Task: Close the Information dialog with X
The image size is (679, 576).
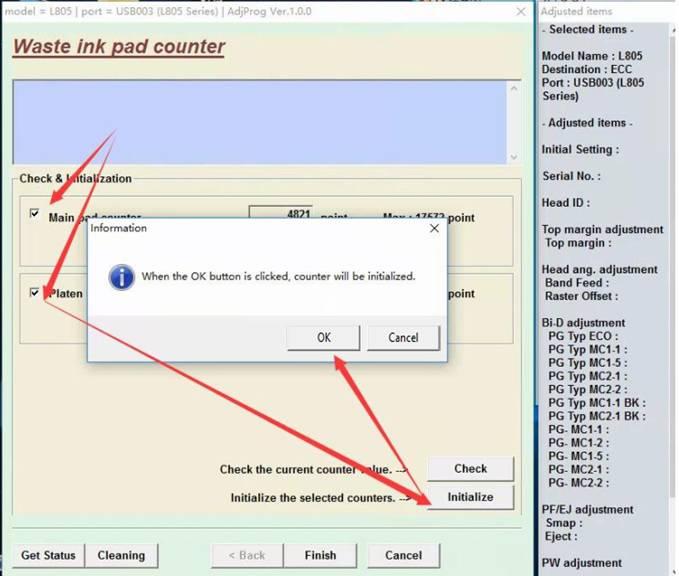Action: click(x=434, y=228)
